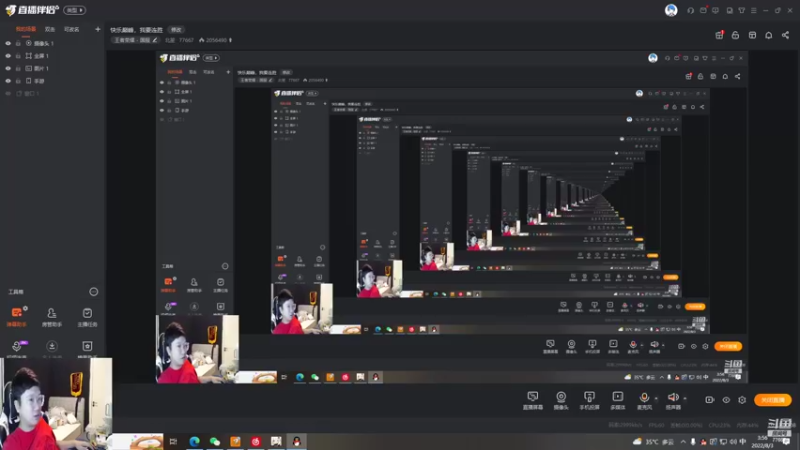Screen dimensions: 800x450
Task: Select the 窗口 1 layer row in outermost list
Action: (53, 93)
